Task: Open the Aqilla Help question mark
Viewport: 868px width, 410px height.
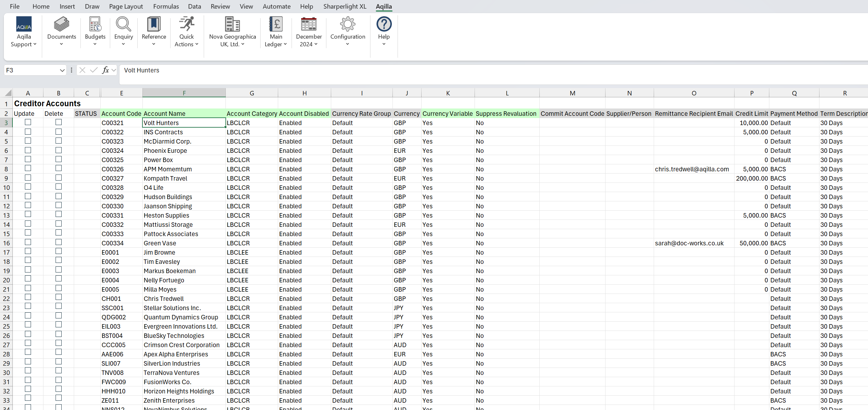Action: (384, 25)
